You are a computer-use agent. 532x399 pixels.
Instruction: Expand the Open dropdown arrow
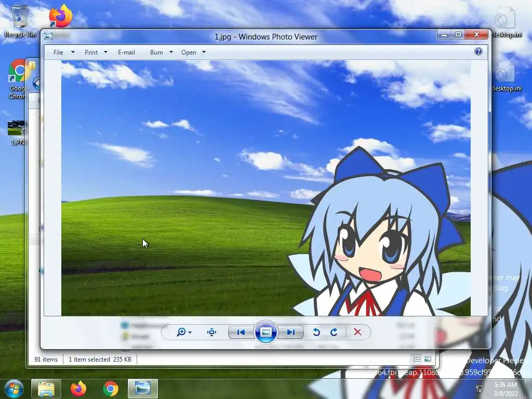click(204, 52)
